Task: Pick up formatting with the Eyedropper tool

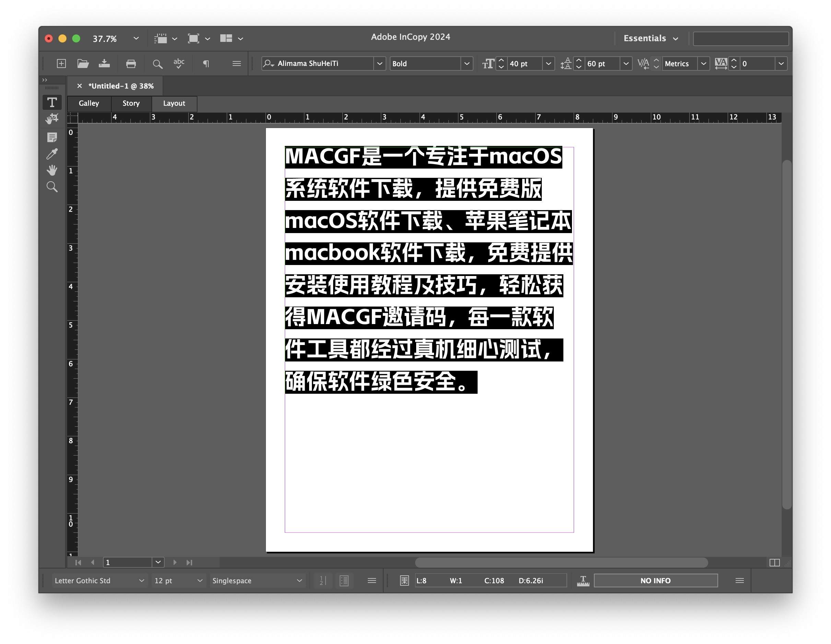Action: point(52,153)
